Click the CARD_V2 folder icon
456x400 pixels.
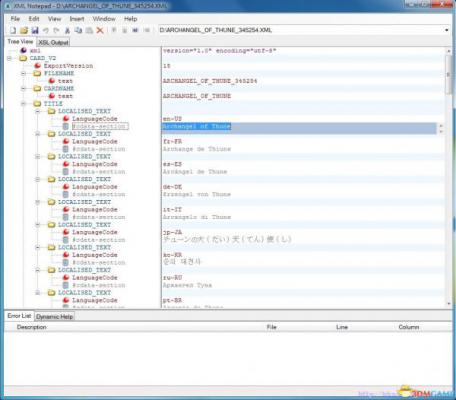23,58
